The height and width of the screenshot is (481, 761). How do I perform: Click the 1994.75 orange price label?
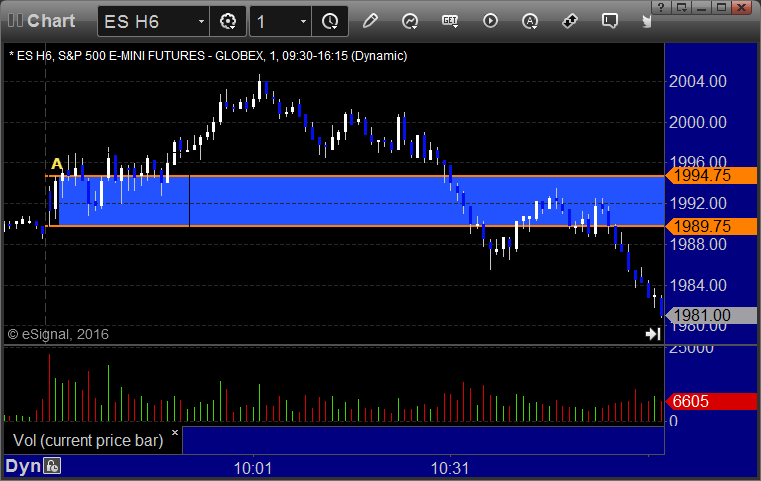(x=711, y=175)
